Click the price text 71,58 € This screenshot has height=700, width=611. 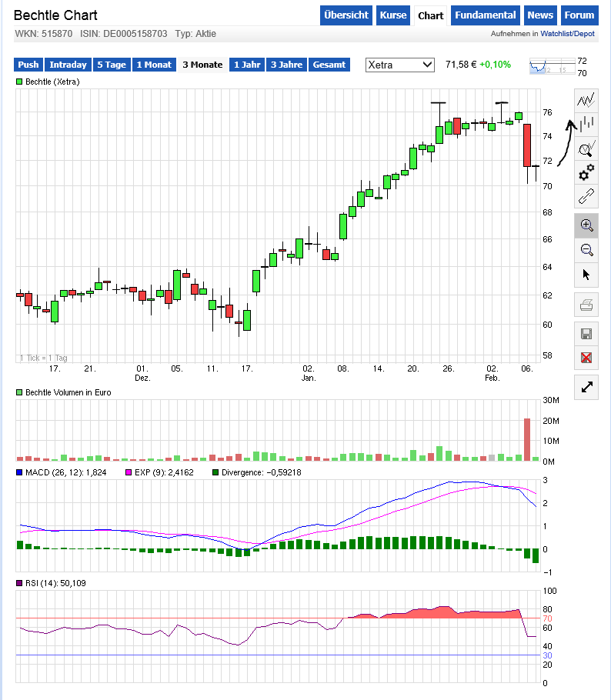(461, 65)
